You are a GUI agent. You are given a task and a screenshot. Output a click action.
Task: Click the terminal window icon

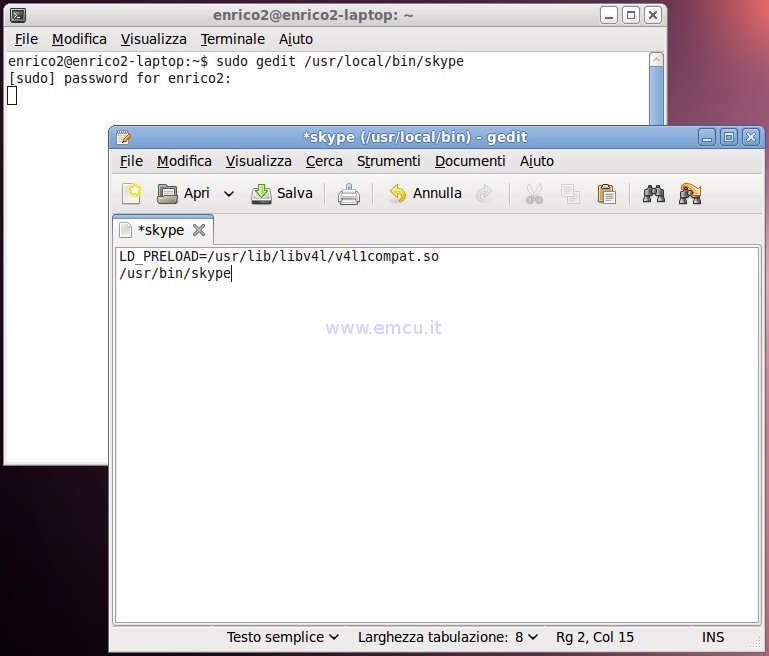(x=18, y=15)
